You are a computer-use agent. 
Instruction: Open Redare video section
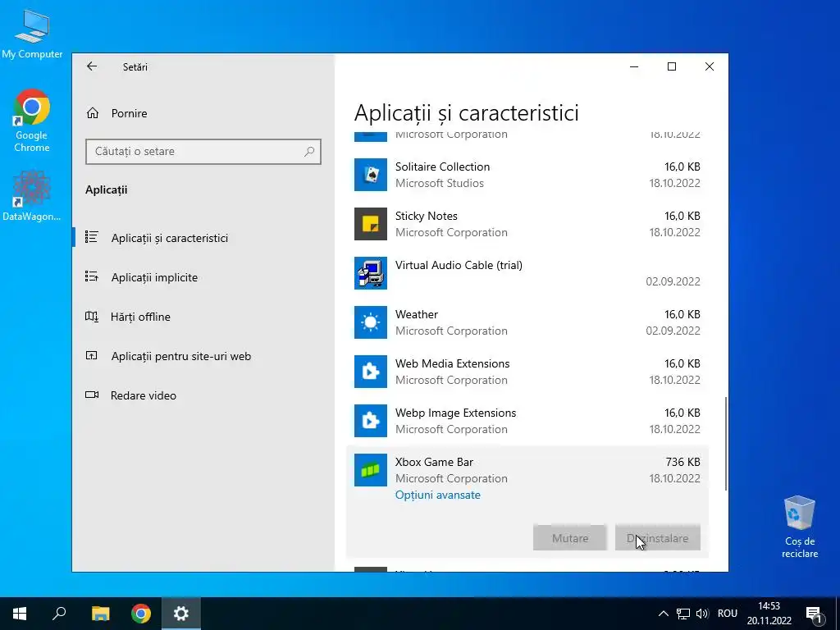coord(143,395)
